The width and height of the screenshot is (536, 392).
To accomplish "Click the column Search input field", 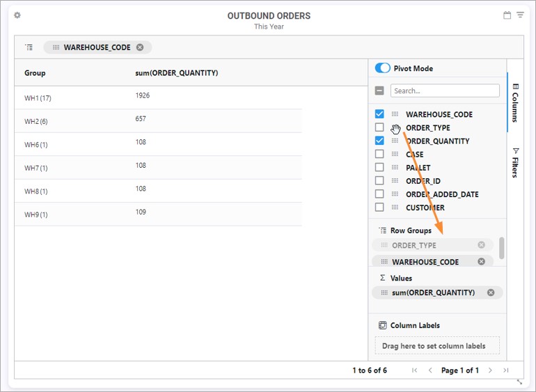I will point(444,91).
